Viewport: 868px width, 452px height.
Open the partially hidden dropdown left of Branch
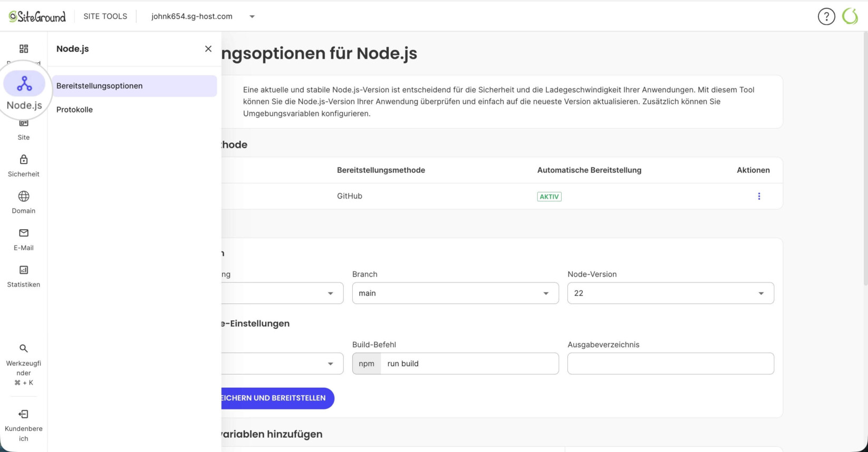coord(283,293)
